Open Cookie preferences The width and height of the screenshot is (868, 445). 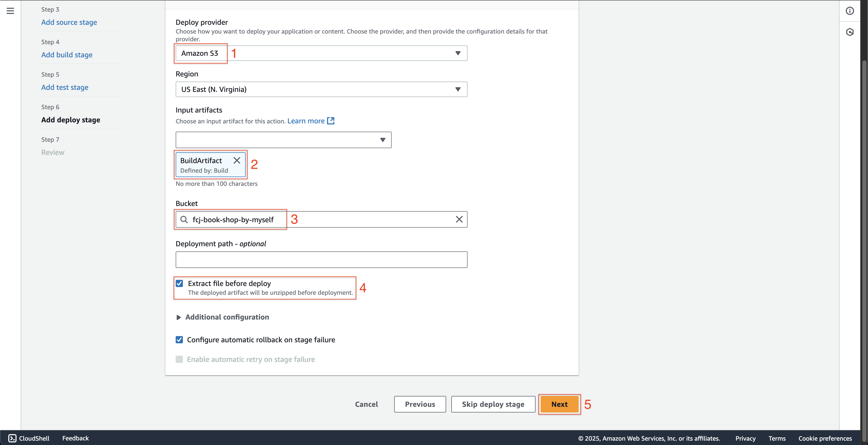point(825,438)
